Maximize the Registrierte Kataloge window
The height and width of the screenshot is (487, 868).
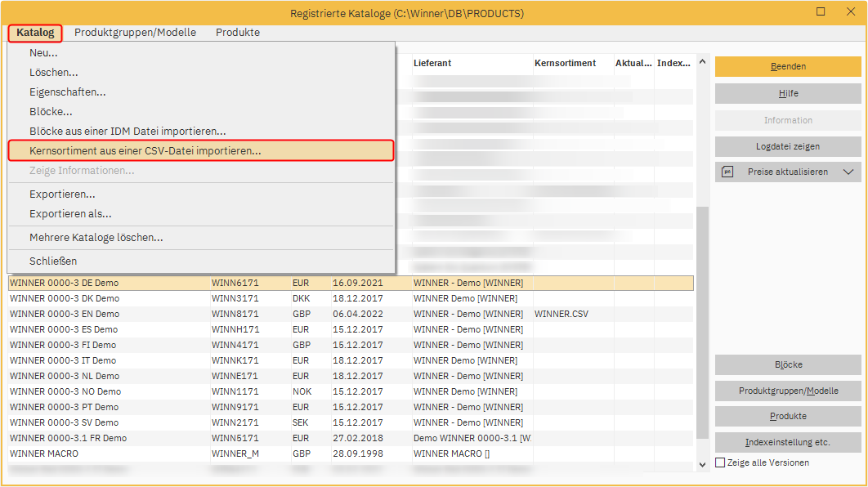click(821, 12)
